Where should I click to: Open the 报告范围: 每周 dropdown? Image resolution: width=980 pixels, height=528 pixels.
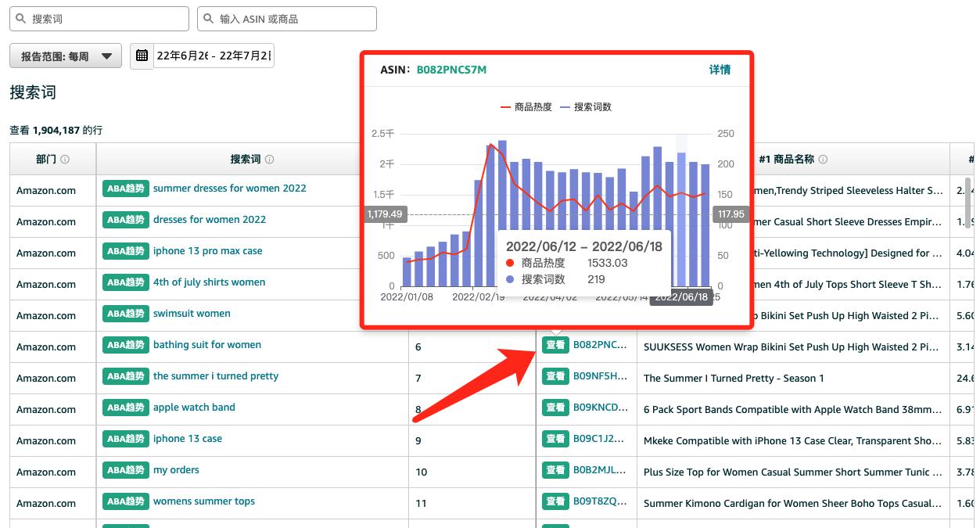[x=66, y=56]
